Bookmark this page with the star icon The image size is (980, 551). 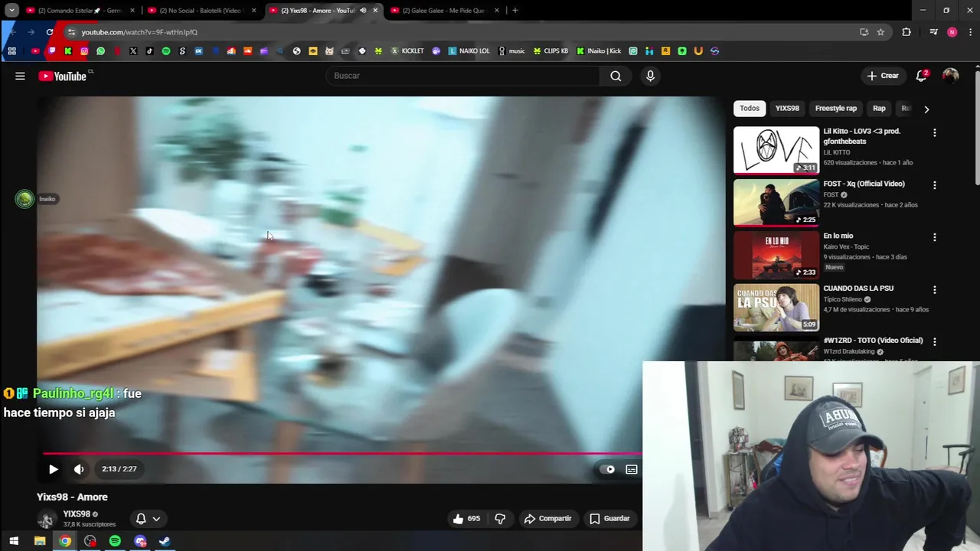880,32
